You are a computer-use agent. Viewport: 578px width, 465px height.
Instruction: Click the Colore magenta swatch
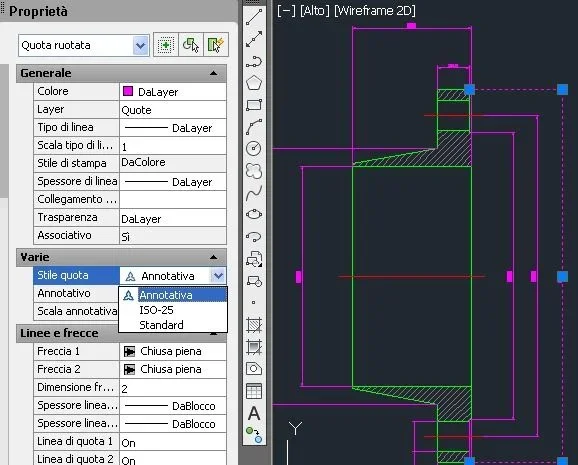point(128,91)
